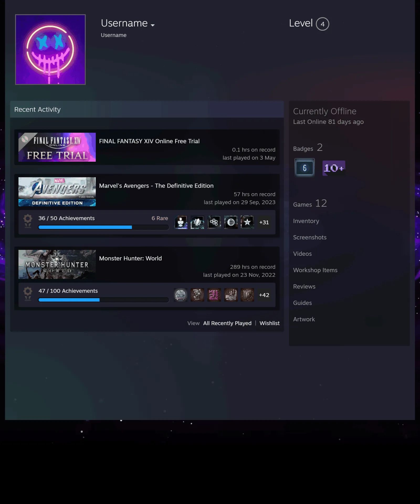Open Monster Hunter World banner image
420x504 pixels.
(x=57, y=264)
